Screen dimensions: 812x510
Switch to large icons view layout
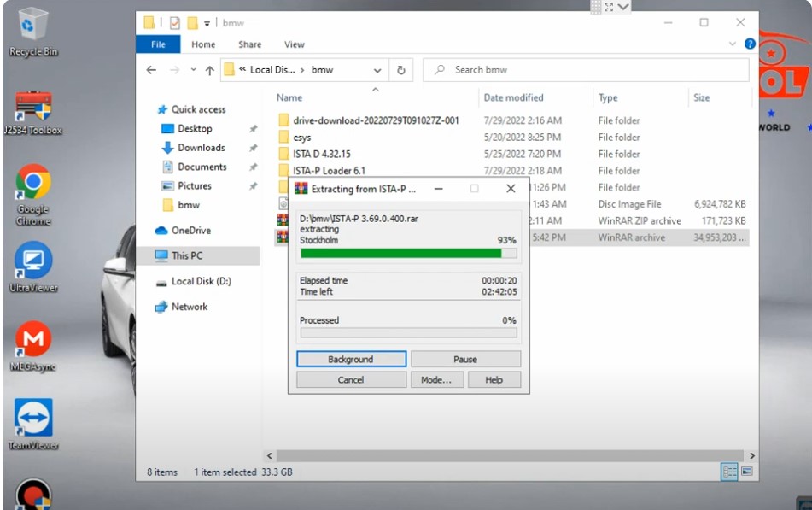click(746, 472)
